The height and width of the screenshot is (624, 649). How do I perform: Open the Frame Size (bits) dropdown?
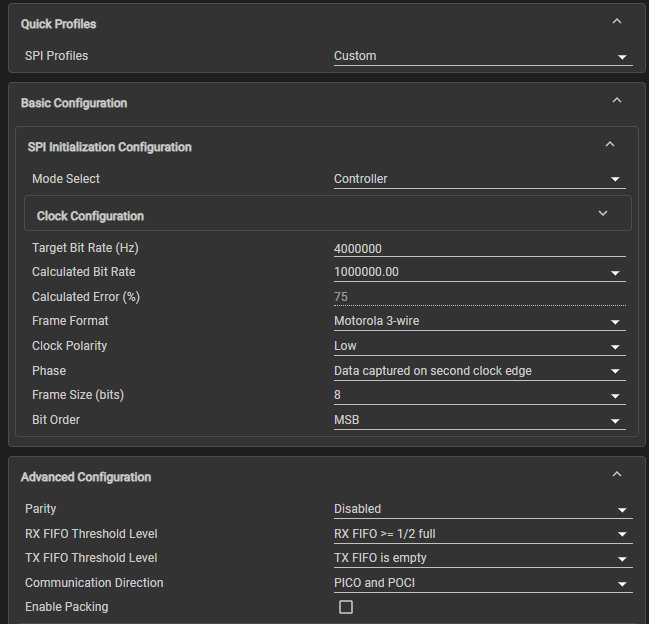[479, 396]
